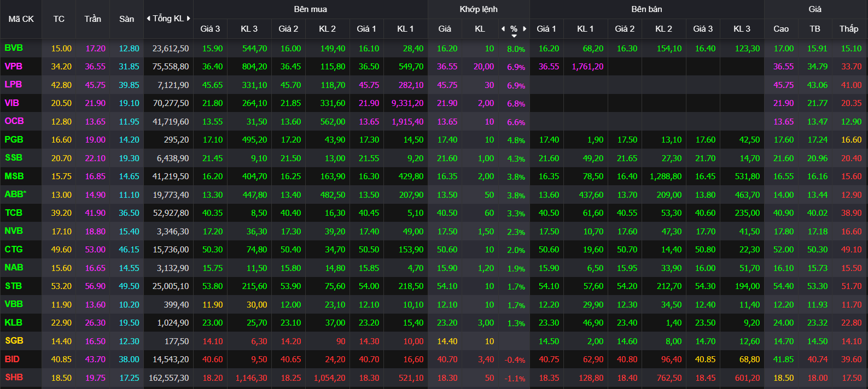Open the BID stock symbol
Image resolution: width=868 pixels, height=389 pixels.
click(x=12, y=359)
